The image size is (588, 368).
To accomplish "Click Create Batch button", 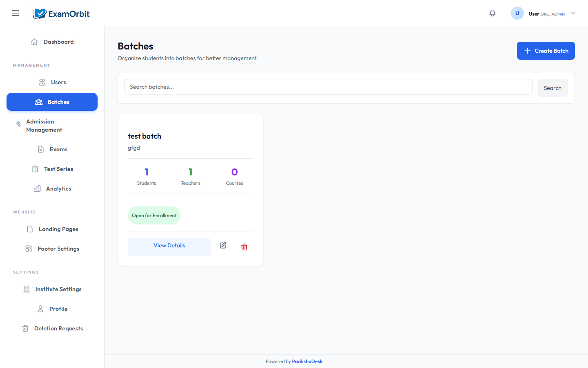I will (x=546, y=51).
